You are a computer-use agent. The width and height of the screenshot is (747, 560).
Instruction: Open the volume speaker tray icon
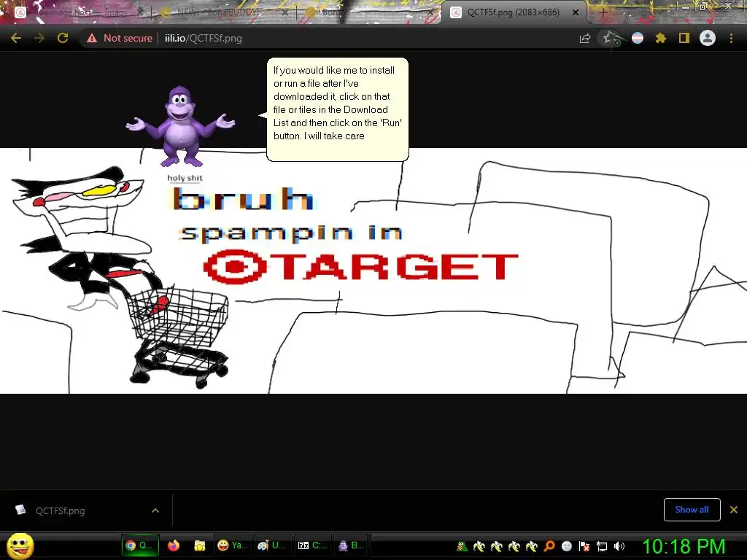click(x=619, y=546)
